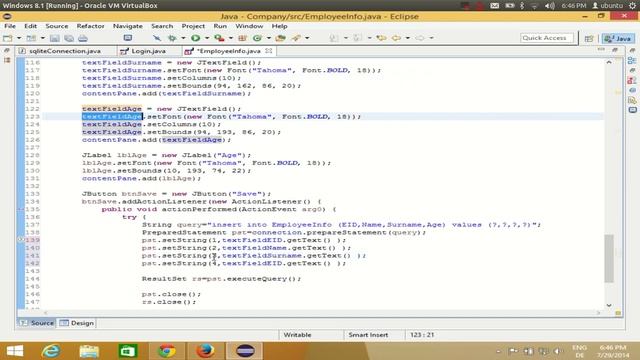
Task: Run the program with green play icon
Action: (x=196, y=38)
